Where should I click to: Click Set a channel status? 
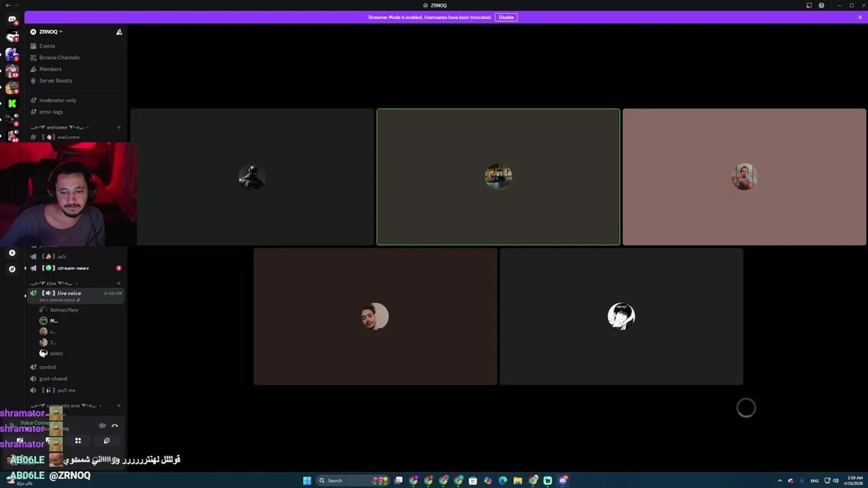point(60,300)
